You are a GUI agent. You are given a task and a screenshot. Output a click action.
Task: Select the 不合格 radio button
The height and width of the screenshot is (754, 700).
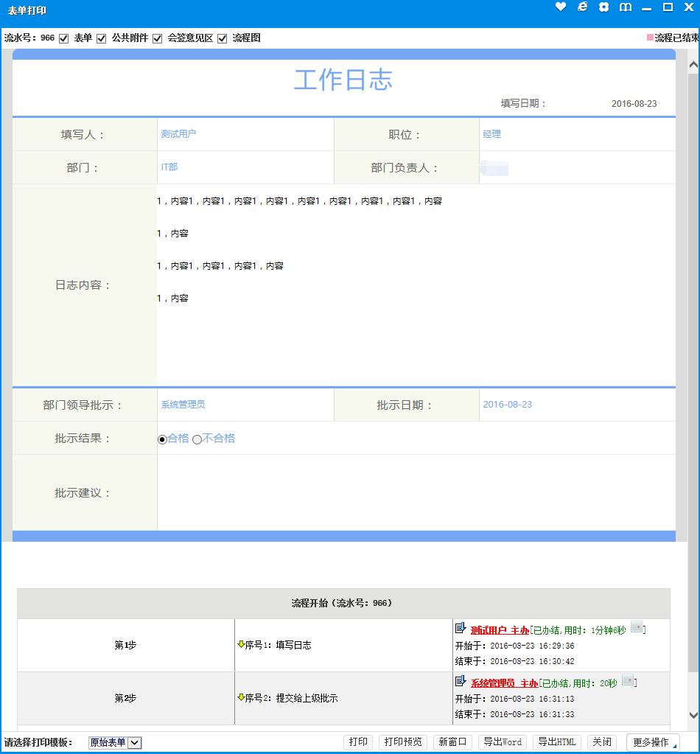click(197, 439)
